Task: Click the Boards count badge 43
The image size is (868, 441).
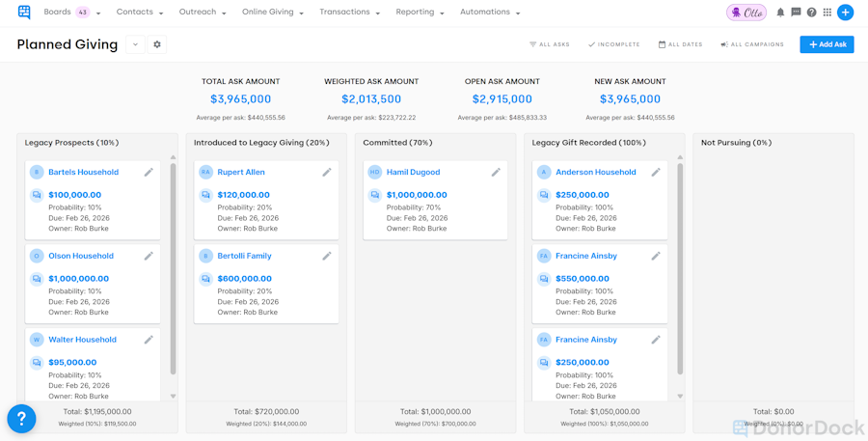Action: click(83, 13)
